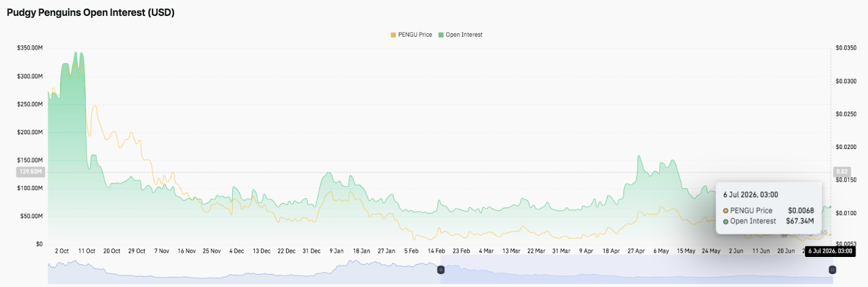
Task: Click the tooltip PENGU Price value $0.0068
Action: tap(801, 210)
